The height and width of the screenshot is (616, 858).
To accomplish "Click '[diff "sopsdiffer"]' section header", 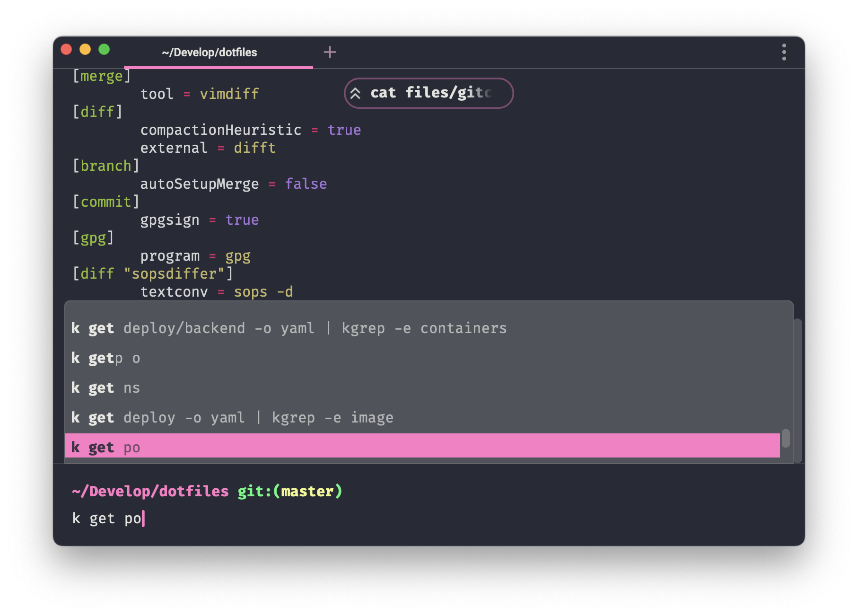I will point(153,274).
